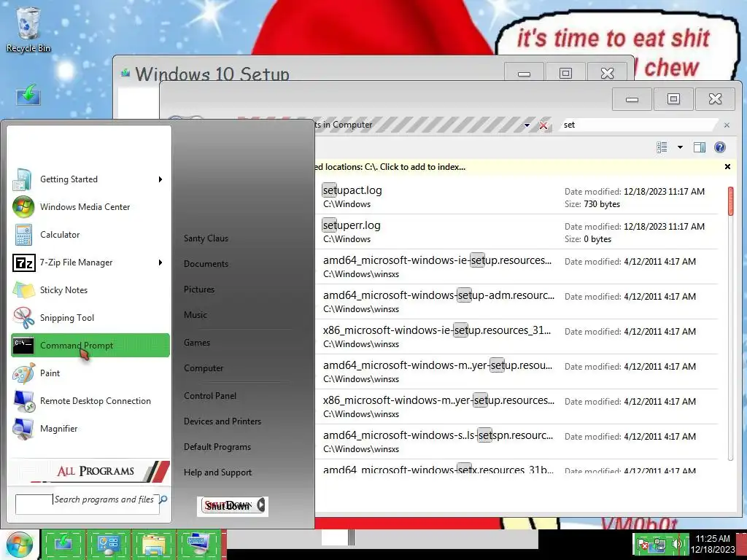Image resolution: width=747 pixels, height=560 pixels.
Task: Select the setupact.log search result
Action: [x=517, y=197]
